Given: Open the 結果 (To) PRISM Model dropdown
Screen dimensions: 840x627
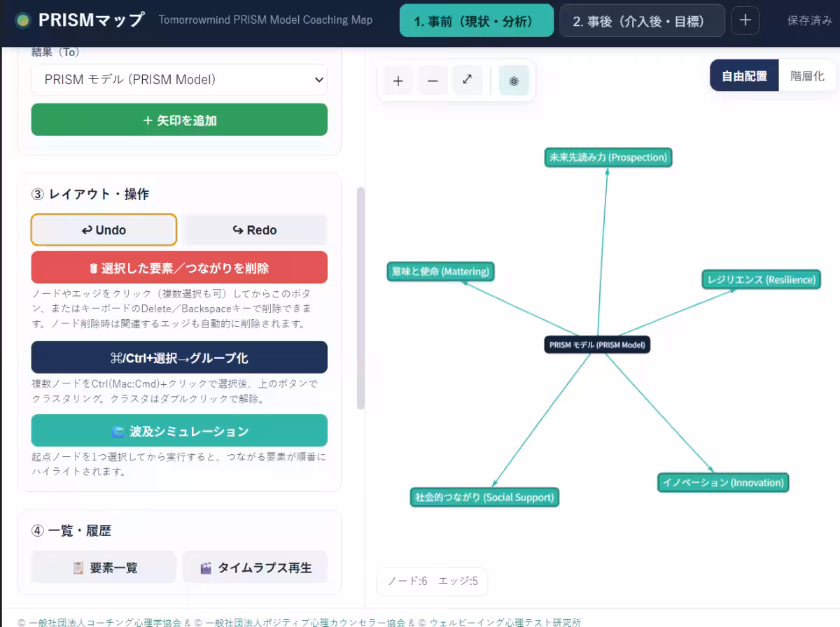Looking at the screenshot, I should pos(179,80).
